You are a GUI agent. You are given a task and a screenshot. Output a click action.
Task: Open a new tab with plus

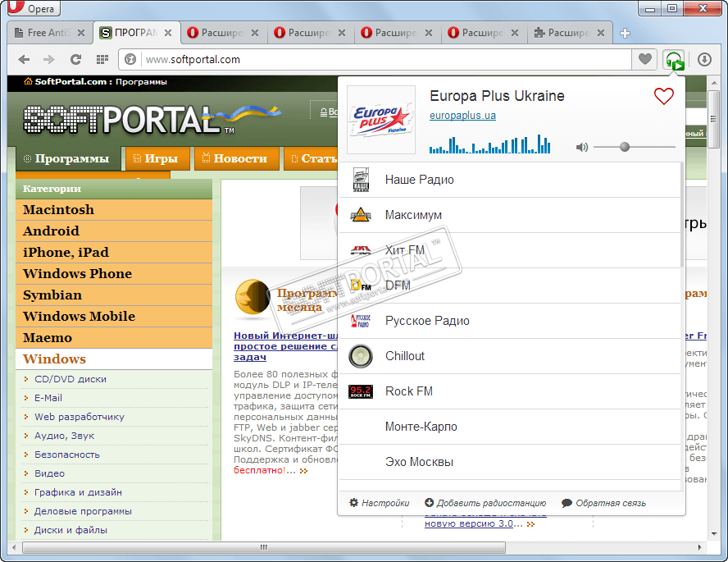[x=625, y=33]
